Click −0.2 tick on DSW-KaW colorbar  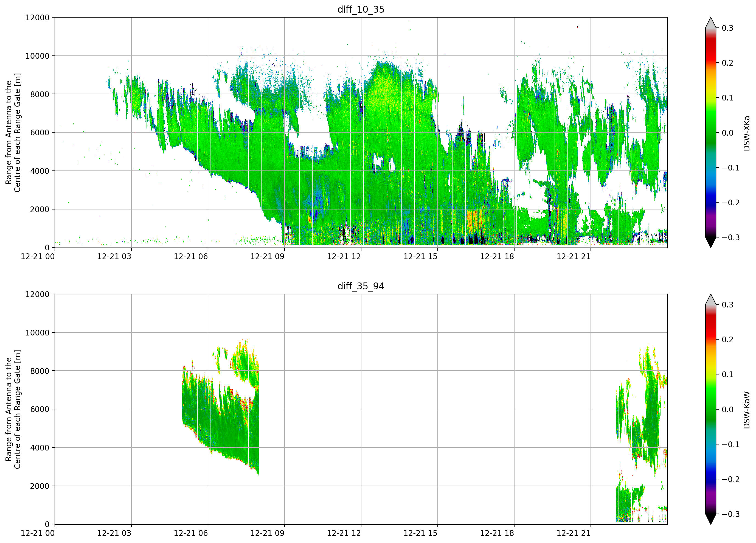click(x=731, y=480)
